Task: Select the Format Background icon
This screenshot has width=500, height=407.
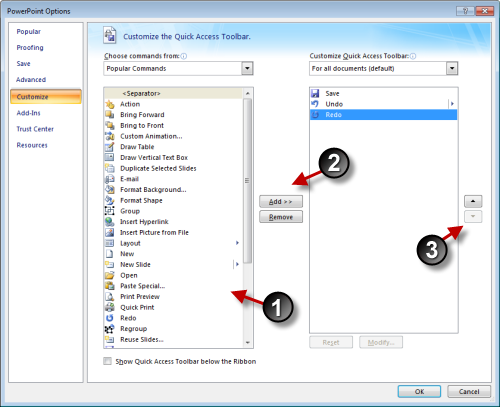Action: pyautogui.click(x=110, y=190)
